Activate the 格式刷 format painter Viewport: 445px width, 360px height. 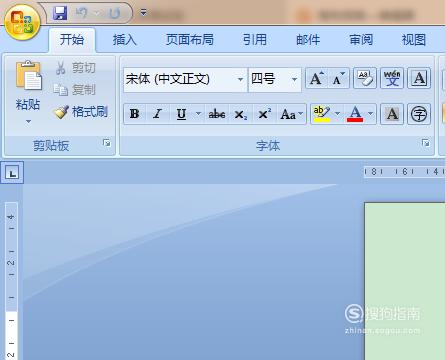[x=81, y=112]
